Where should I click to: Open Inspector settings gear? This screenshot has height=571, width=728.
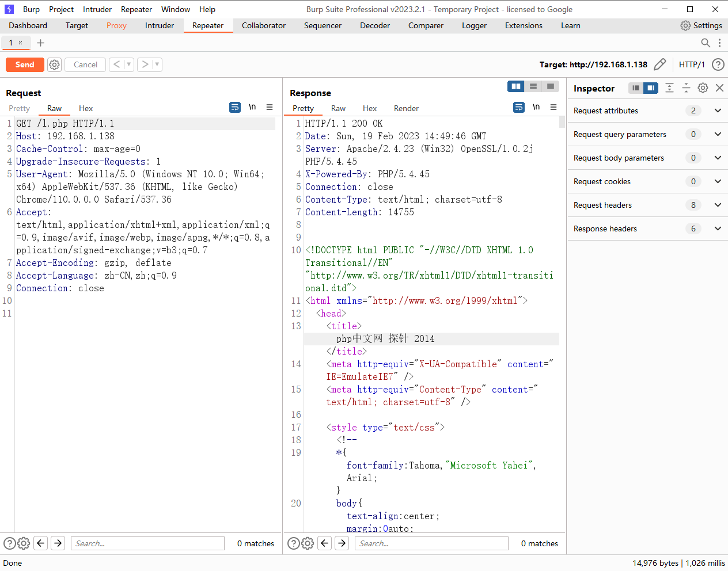pyautogui.click(x=703, y=88)
